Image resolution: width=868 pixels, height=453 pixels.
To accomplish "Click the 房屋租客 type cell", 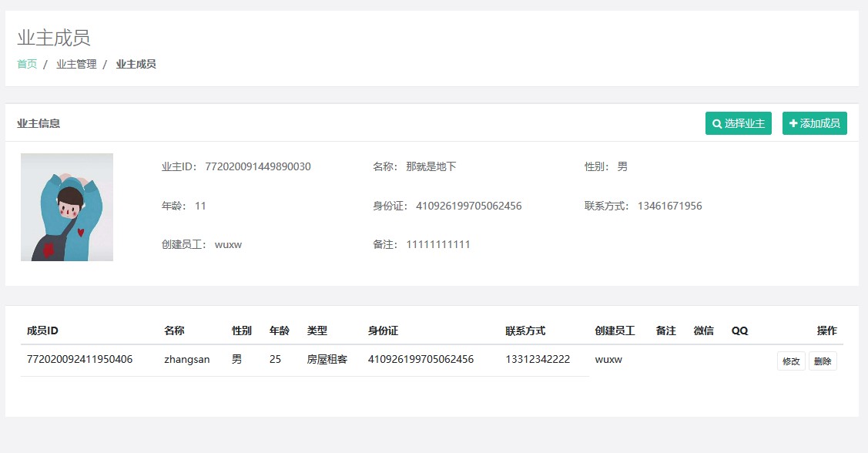I will click(x=327, y=359).
